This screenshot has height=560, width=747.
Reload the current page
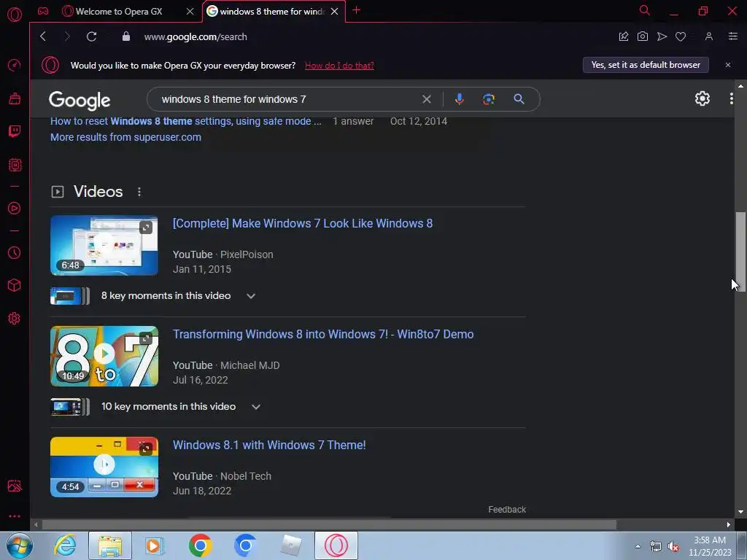click(91, 36)
